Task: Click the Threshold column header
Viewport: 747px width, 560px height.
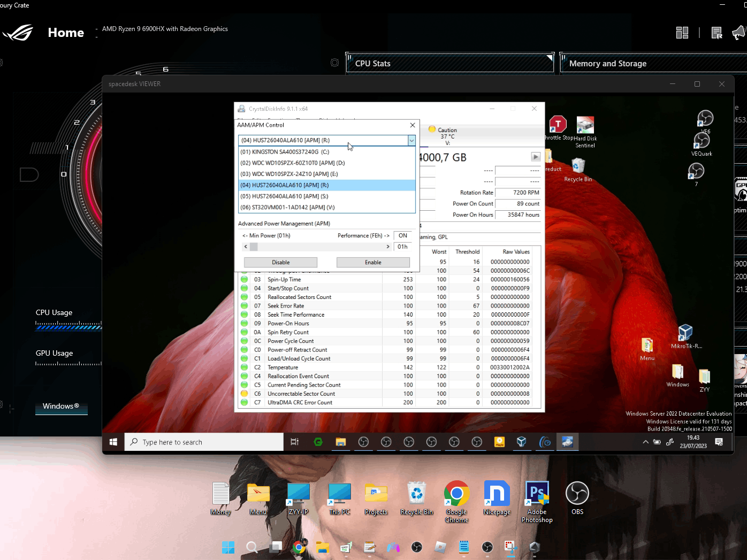Action: (467, 251)
